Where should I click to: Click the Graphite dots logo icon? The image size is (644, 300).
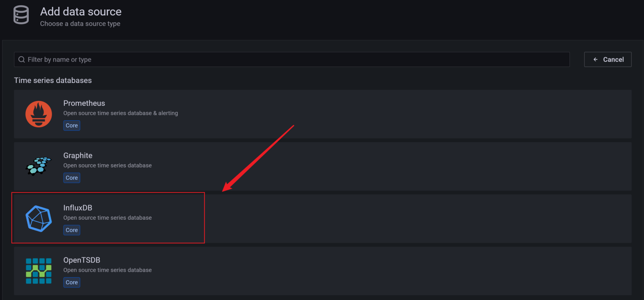point(39,166)
